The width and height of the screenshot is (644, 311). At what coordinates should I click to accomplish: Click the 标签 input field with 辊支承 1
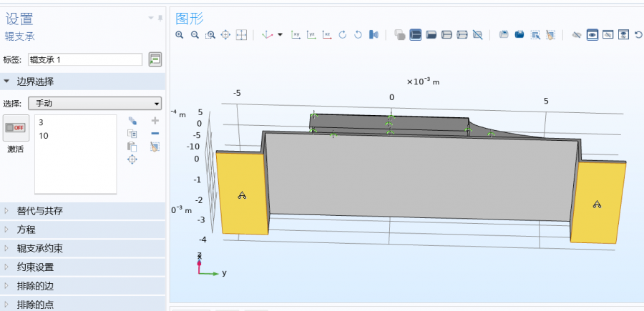pyautogui.click(x=85, y=59)
